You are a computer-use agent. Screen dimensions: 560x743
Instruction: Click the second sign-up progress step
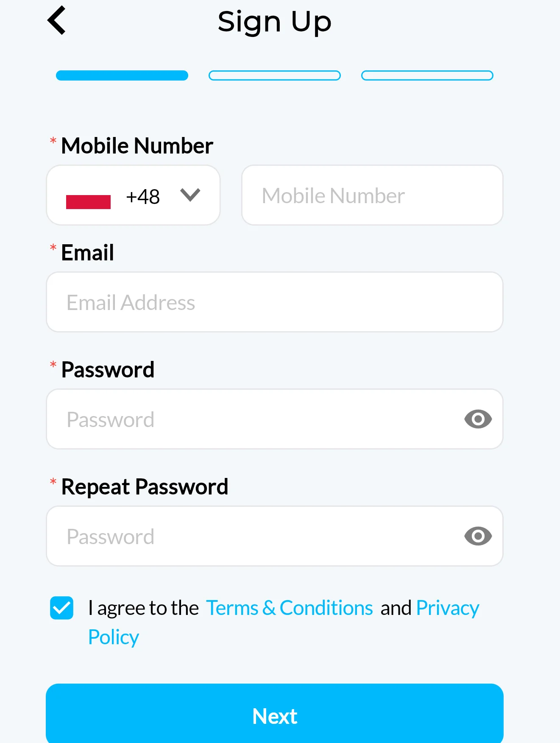click(x=275, y=75)
